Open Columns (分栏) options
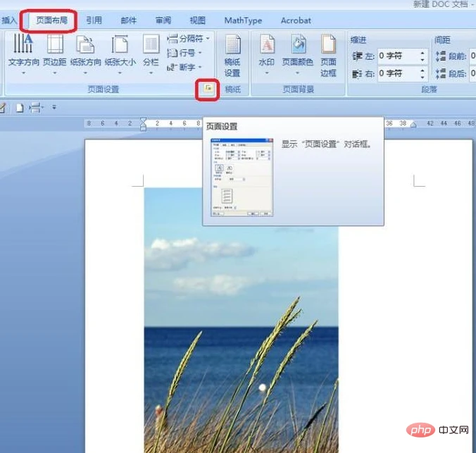Screen dimensions: 476x453 coord(151,54)
